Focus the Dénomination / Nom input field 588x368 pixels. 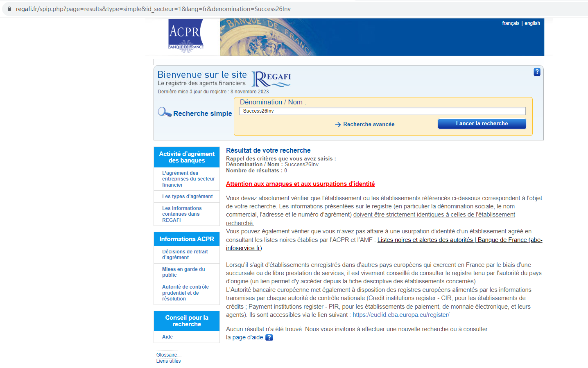point(382,111)
